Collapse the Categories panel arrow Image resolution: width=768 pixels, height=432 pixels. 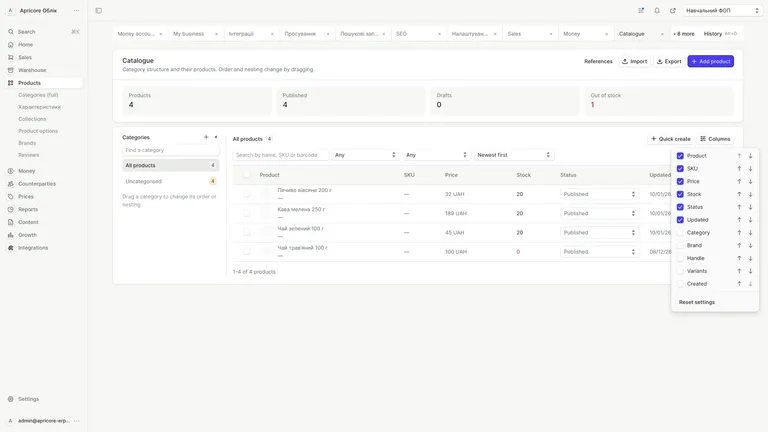point(216,137)
